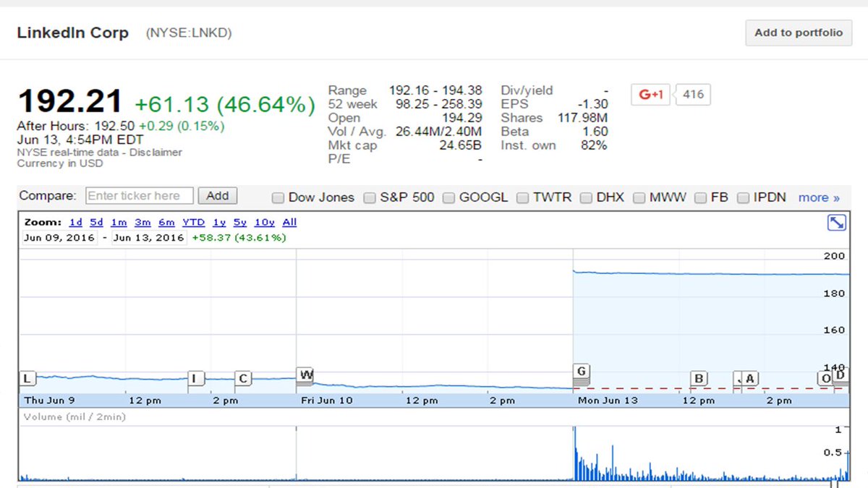The height and width of the screenshot is (488, 868).
Task: Toggle the IPDN comparison checkbox
Action: (743, 197)
